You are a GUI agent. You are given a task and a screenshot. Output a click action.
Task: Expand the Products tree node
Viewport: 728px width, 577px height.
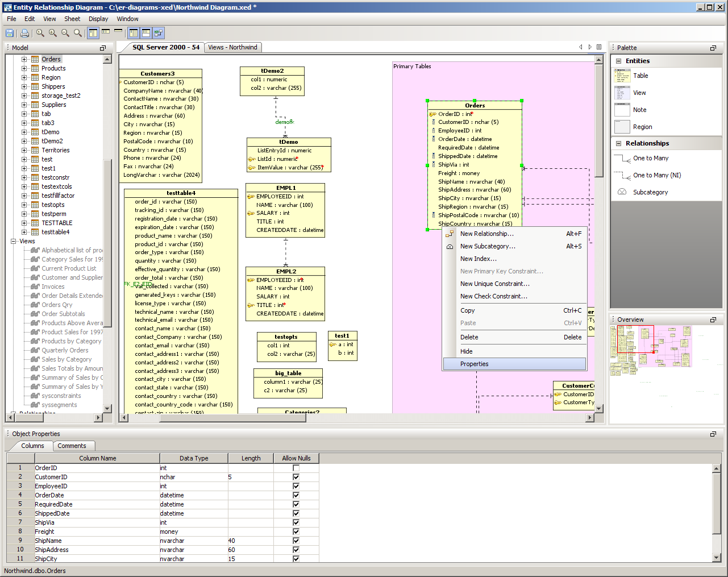(x=24, y=68)
